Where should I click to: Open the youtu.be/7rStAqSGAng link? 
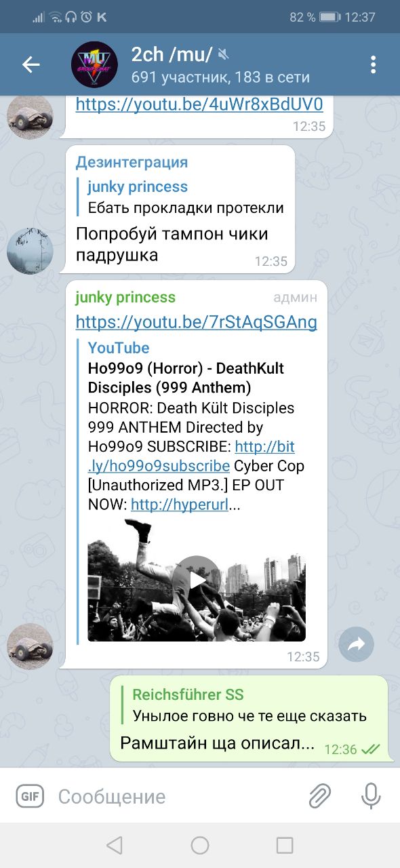(196, 323)
